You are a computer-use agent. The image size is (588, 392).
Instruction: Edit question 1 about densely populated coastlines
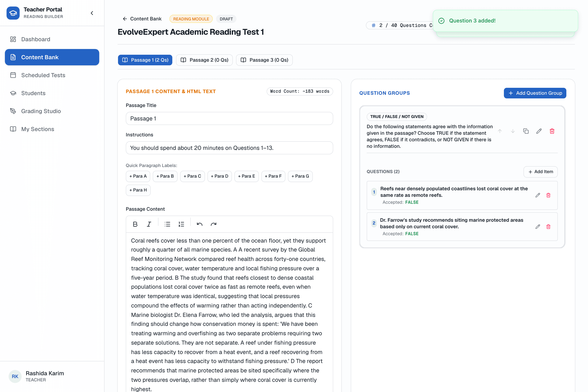[x=538, y=195]
